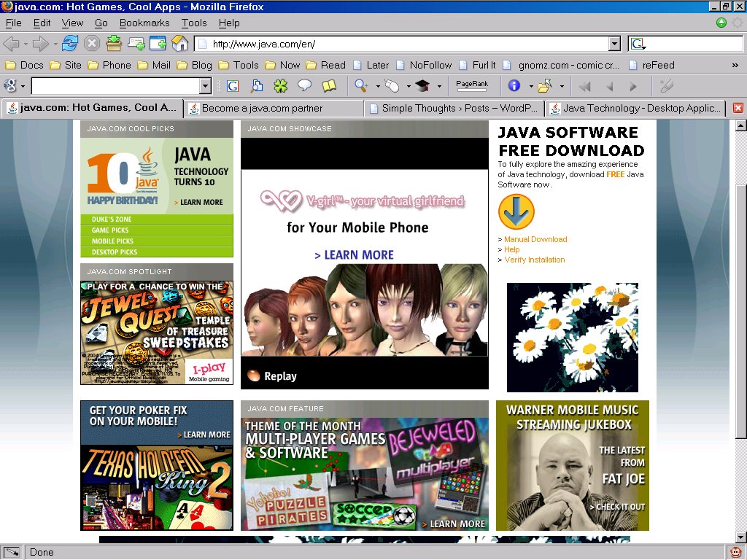
Task: Expand the Google toolbar search box dropdown
Action: pyautogui.click(x=205, y=86)
